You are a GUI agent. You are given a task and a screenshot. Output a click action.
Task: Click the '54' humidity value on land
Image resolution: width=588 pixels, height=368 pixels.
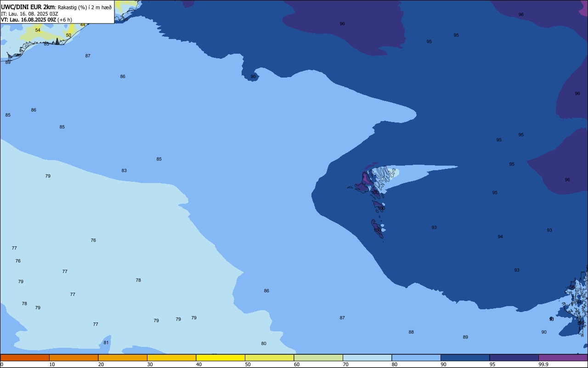tap(38, 30)
